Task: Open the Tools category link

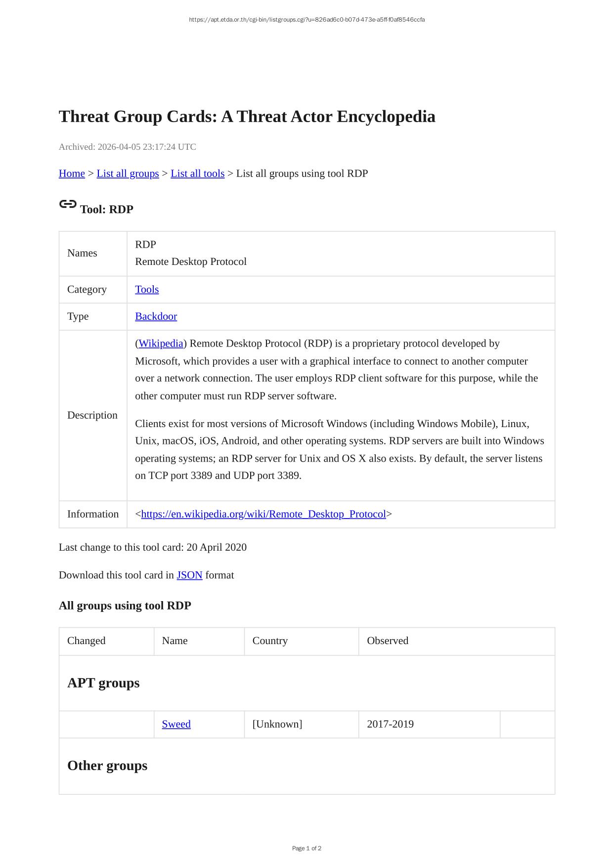Action: 147,290
